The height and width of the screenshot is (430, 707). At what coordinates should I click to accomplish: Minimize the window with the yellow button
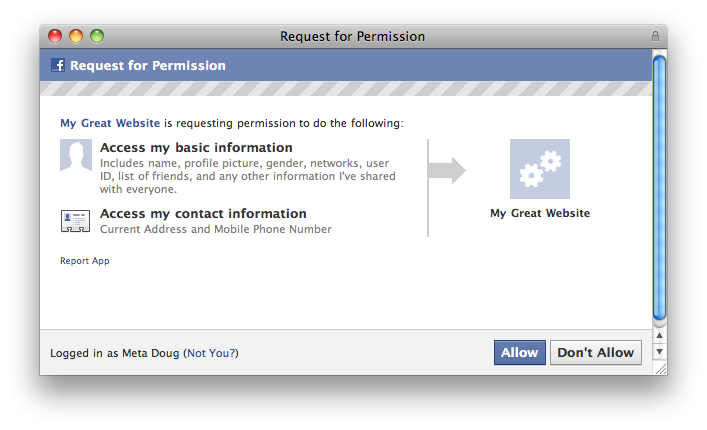point(76,36)
